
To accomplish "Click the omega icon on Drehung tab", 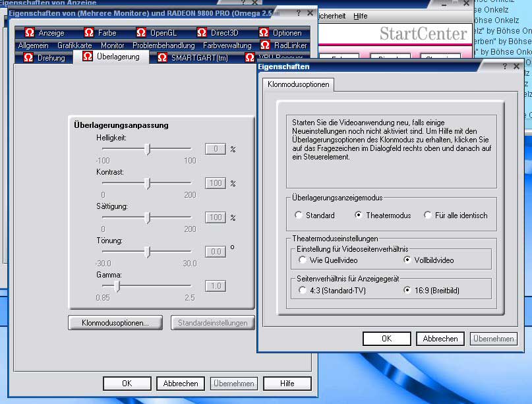I will pyautogui.click(x=28, y=57).
